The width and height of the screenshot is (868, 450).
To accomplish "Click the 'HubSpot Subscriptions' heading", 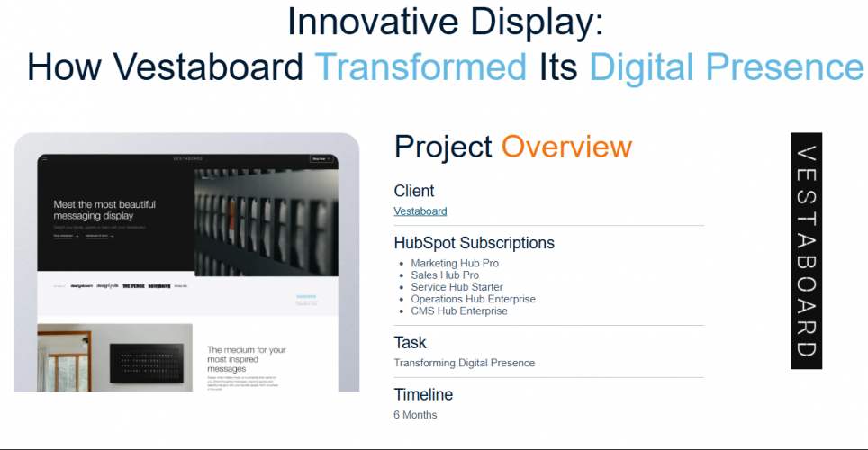I will click(x=474, y=243).
